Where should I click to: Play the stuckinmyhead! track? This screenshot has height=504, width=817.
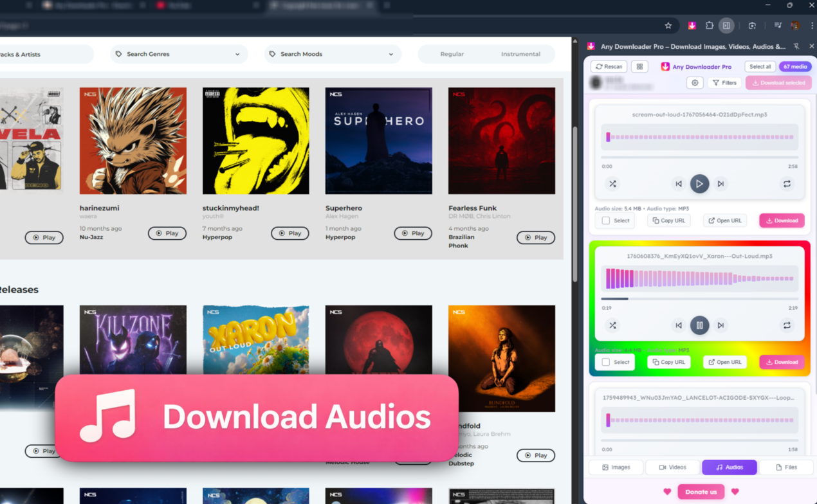[289, 233]
